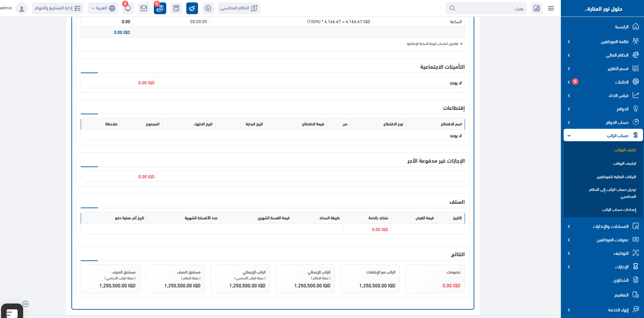Open the العربية language dropdown
Viewport: 644px width, 318px height.
click(x=103, y=8)
